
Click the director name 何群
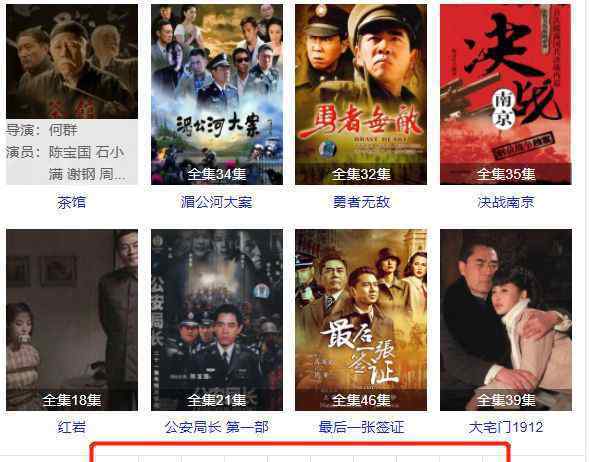coord(63,130)
